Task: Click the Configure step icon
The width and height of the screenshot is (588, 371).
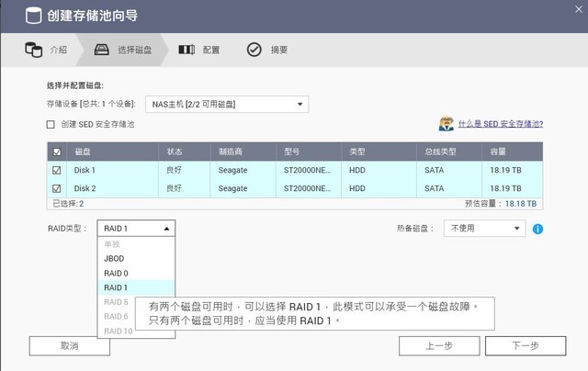Action: tap(187, 50)
